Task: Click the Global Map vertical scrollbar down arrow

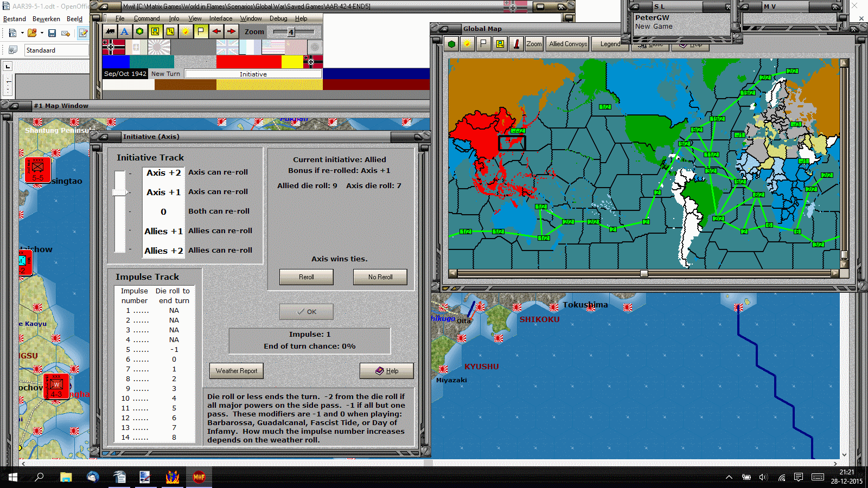Action: (x=844, y=265)
